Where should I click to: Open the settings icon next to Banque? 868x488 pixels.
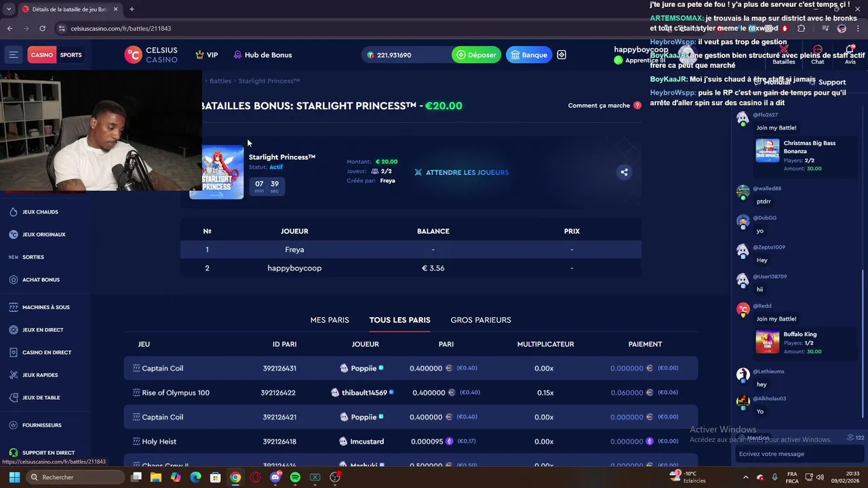[x=561, y=55]
